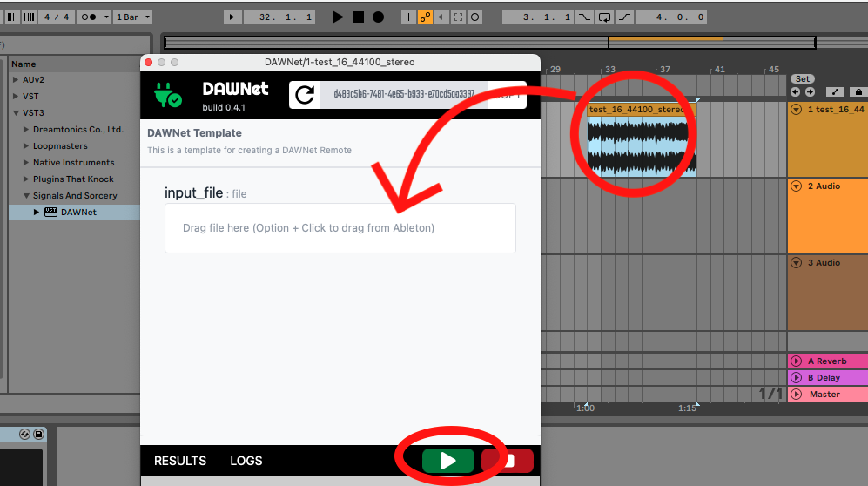Expand the AUv2 folder
Image resolution: width=868 pixels, height=486 pixels.
(x=16, y=80)
